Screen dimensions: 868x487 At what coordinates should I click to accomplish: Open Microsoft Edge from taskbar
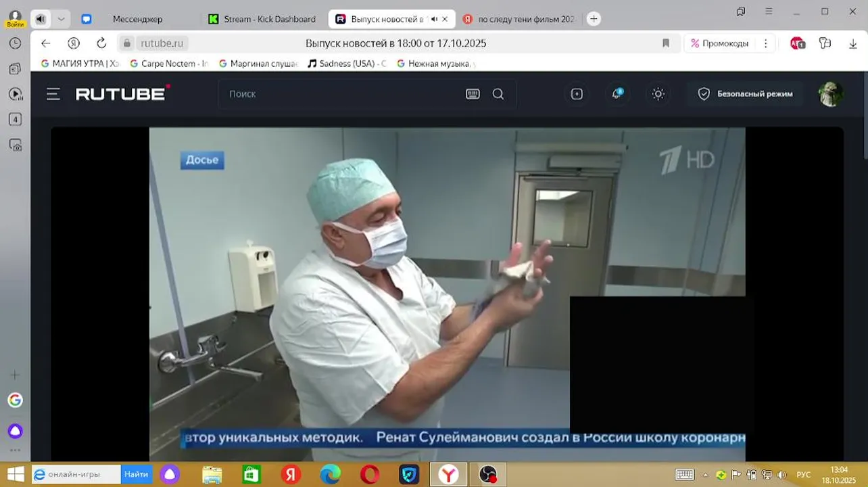point(331,475)
